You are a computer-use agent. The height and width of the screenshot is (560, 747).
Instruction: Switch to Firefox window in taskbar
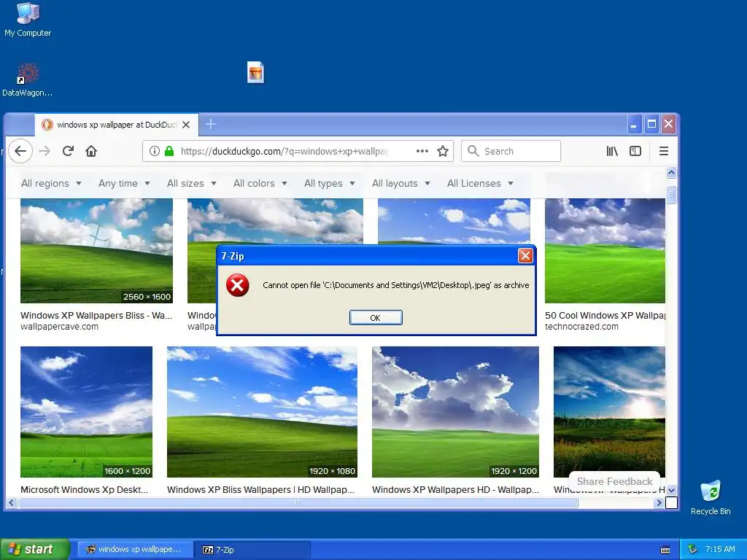click(135, 550)
